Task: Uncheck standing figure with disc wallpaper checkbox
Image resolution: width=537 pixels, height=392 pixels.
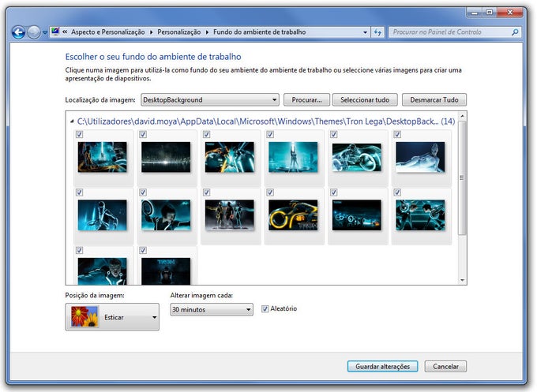Action: [270, 134]
